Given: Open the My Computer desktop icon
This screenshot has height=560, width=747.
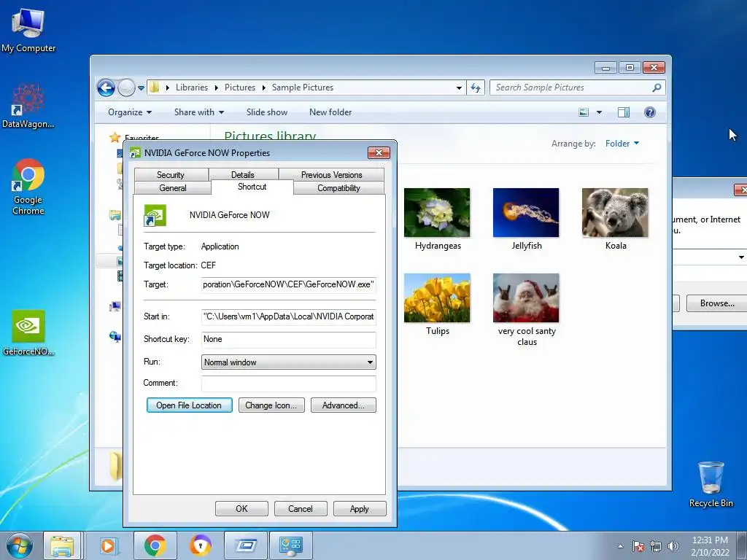Looking at the screenshot, I should tap(28, 29).
